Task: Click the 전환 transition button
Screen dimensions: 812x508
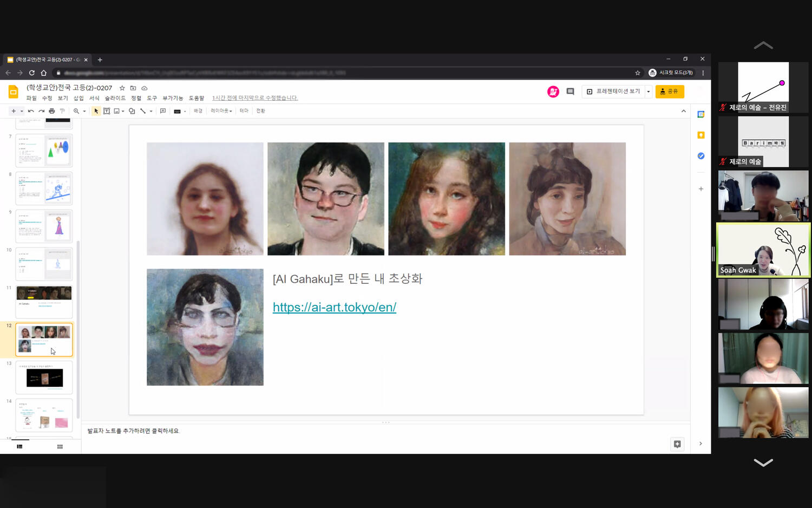Action: click(261, 111)
